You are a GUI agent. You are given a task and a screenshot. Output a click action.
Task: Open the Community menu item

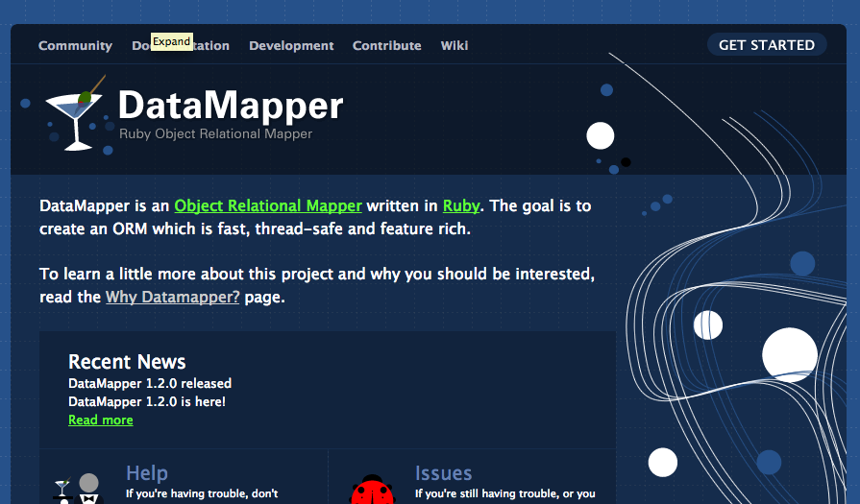75,45
